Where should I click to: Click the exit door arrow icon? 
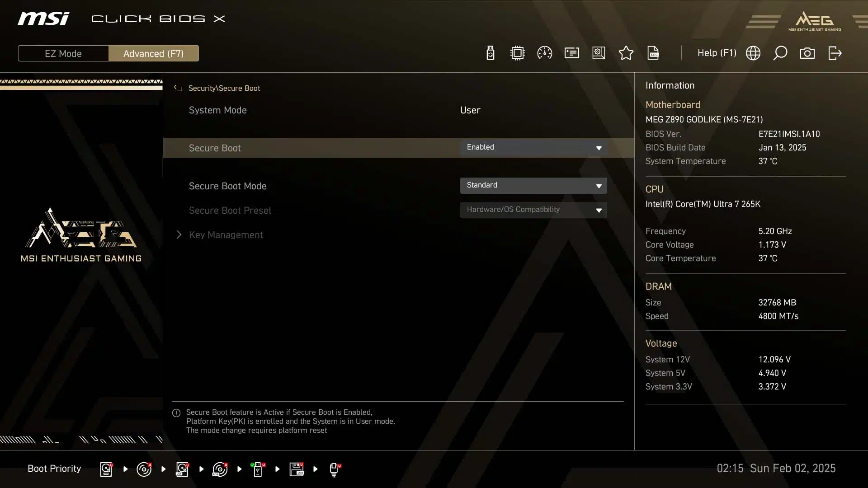(x=835, y=53)
